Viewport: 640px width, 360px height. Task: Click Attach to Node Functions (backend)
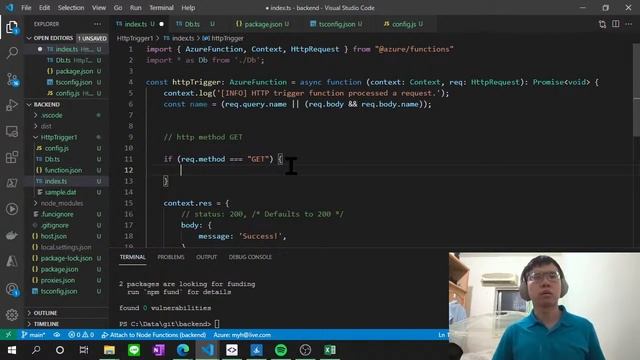pyautogui.click(x=153, y=335)
